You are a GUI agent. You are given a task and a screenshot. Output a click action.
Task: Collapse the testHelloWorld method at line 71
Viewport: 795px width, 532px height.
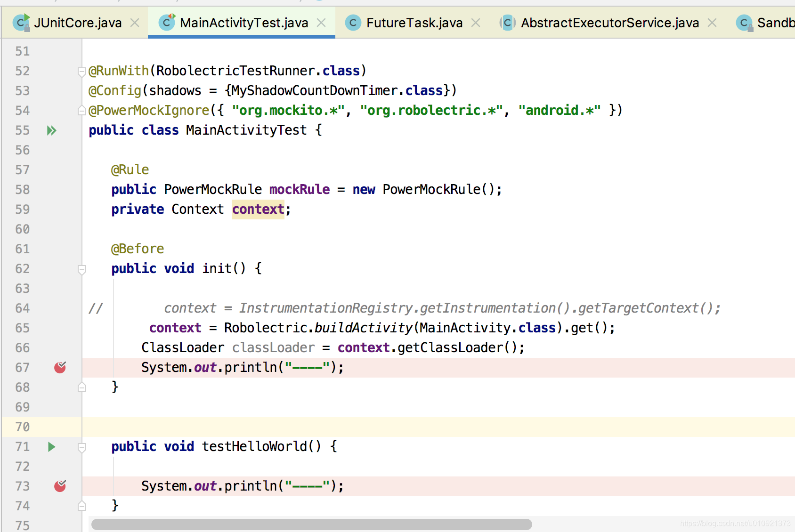(x=82, y=448)
